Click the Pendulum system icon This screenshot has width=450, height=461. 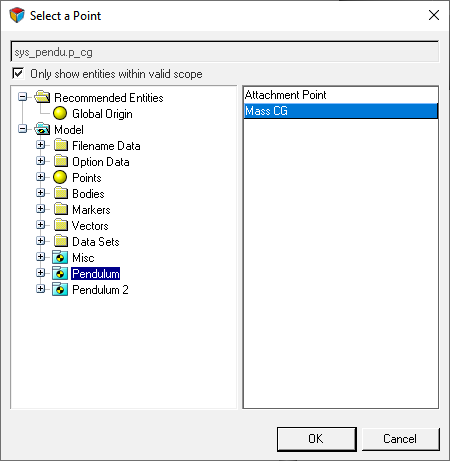tap(60, 273)
